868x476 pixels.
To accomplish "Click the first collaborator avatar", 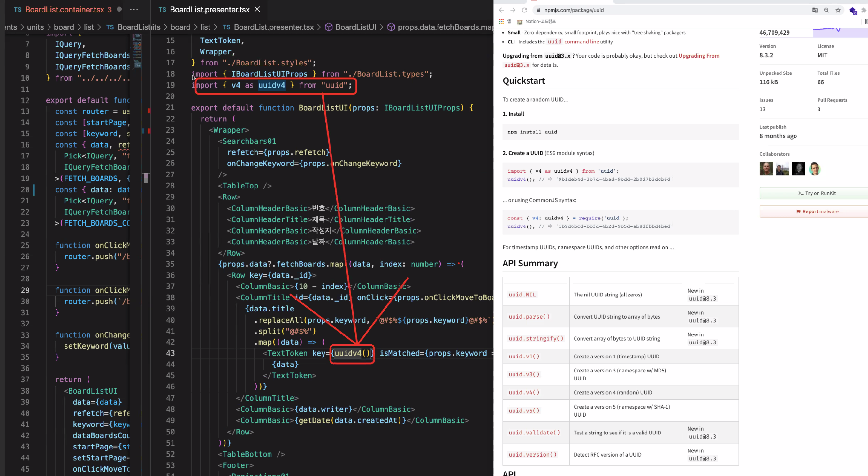I will pyautogui.click(x=766, y=169).
